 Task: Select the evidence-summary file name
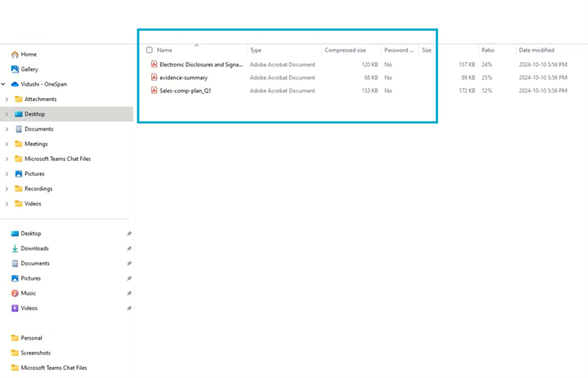coord(184,78)
